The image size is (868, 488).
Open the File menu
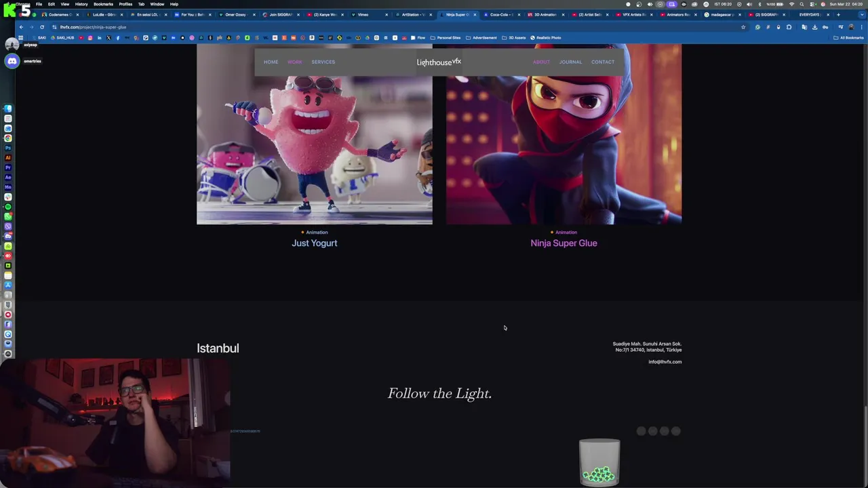[x=39, y=4]
